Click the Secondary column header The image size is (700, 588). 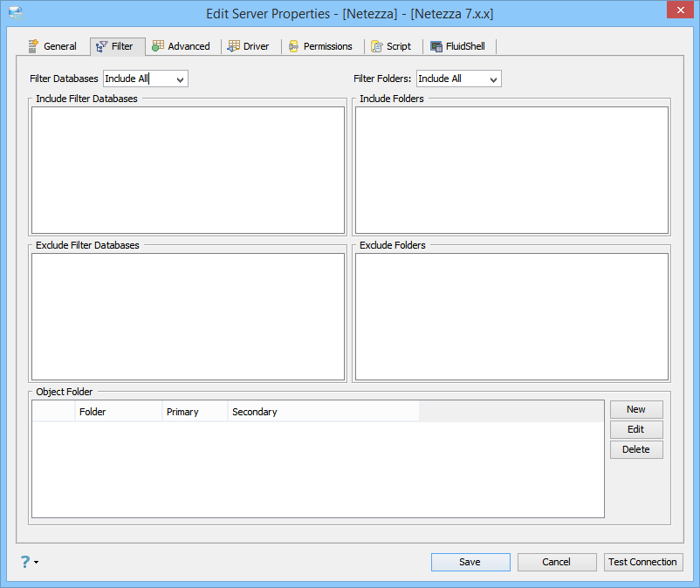coord(324,411)
